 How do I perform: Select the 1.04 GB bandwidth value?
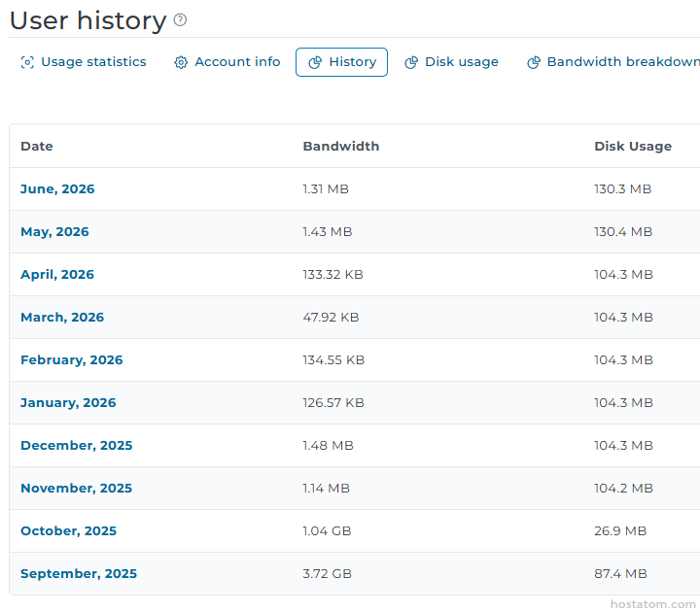tap(327, 530)
